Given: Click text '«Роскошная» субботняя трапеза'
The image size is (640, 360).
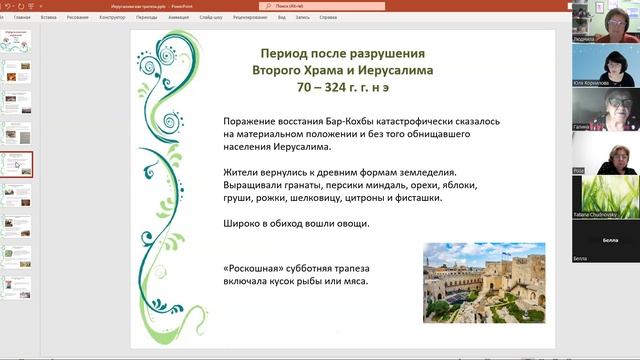Looking at the screenshot, I should tap(296, 269).
